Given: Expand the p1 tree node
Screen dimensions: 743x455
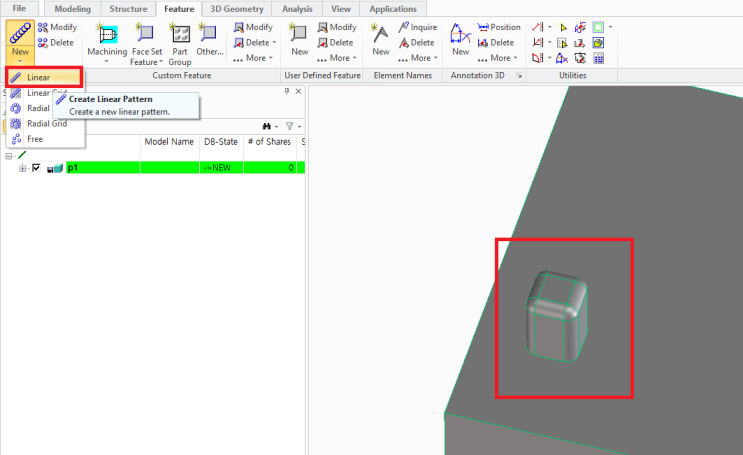Looking at the screenshot, I should 22,168.
